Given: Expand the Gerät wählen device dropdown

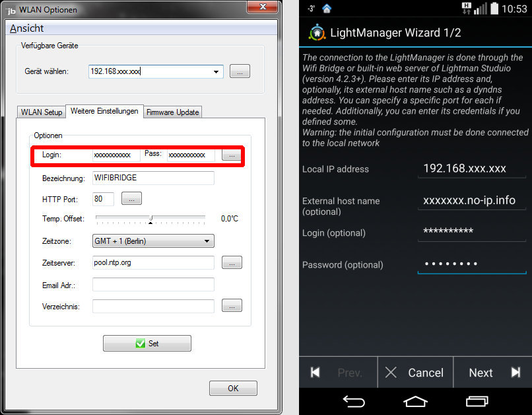Looking at the screenshot, I should click(216, 71).
